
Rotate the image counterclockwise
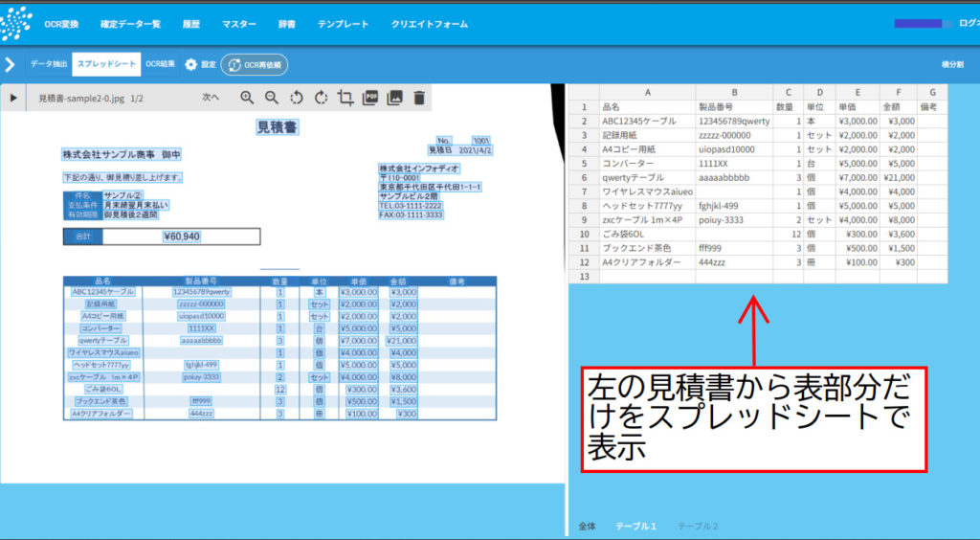[297, 98]
